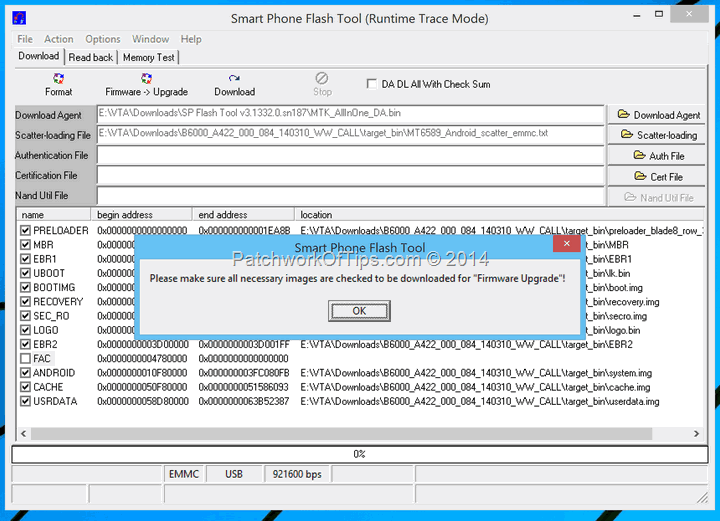Check the FAC image checkbox
Image resolution: width=720 pixels, height=521 pixels.
[25, 359]
